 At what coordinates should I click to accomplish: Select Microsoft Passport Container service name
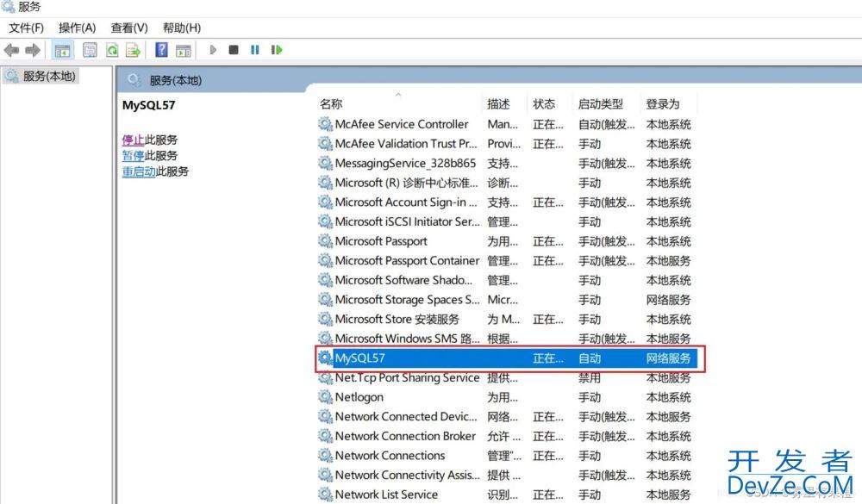407,260
